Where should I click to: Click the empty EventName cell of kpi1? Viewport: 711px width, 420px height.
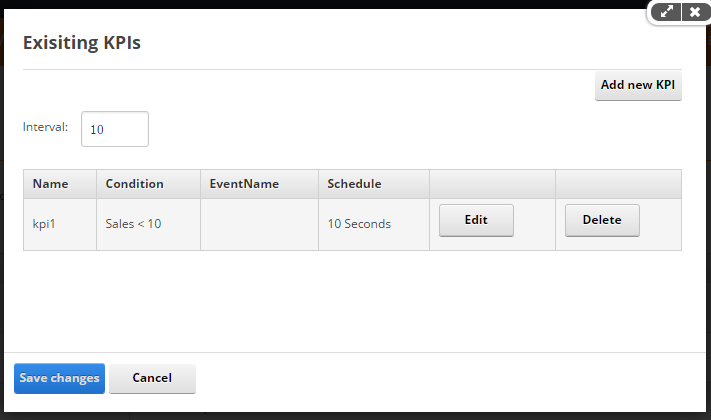click(259, 224)
